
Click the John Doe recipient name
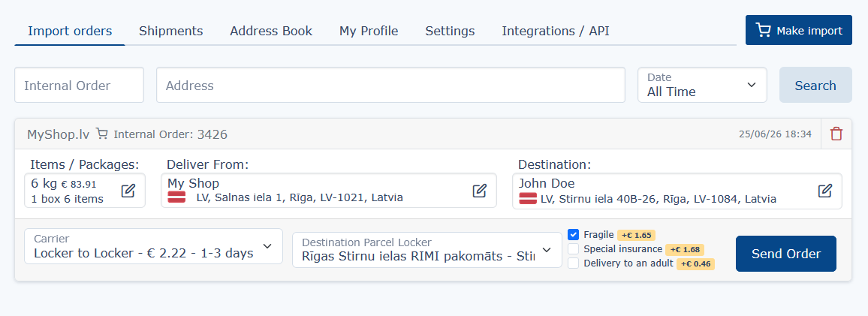(547, 183)
